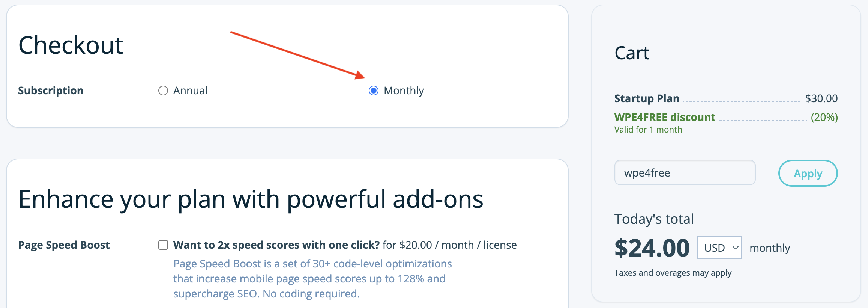Viewport: 868px width, 308px height.
Task: Focus the coupon field containing wpe4free
Action: pos(685,173)
